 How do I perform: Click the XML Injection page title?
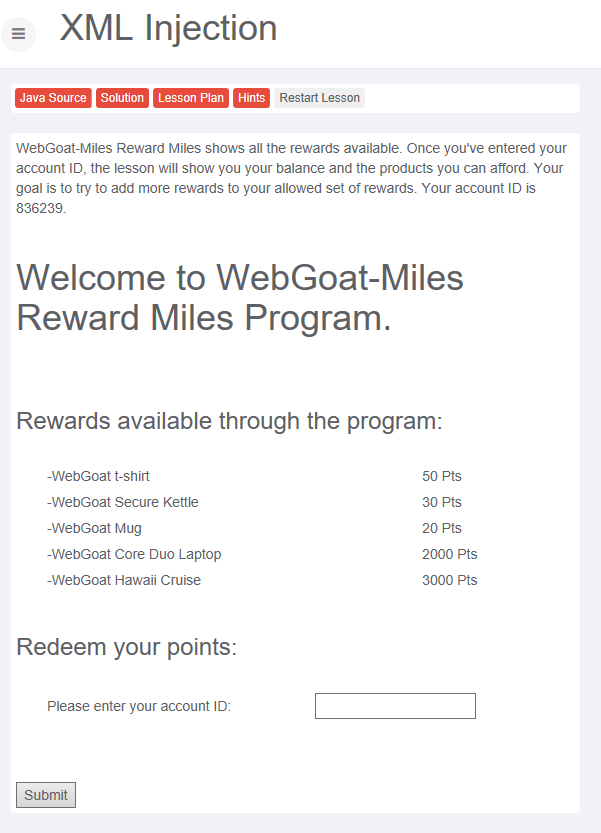[168, 28]
